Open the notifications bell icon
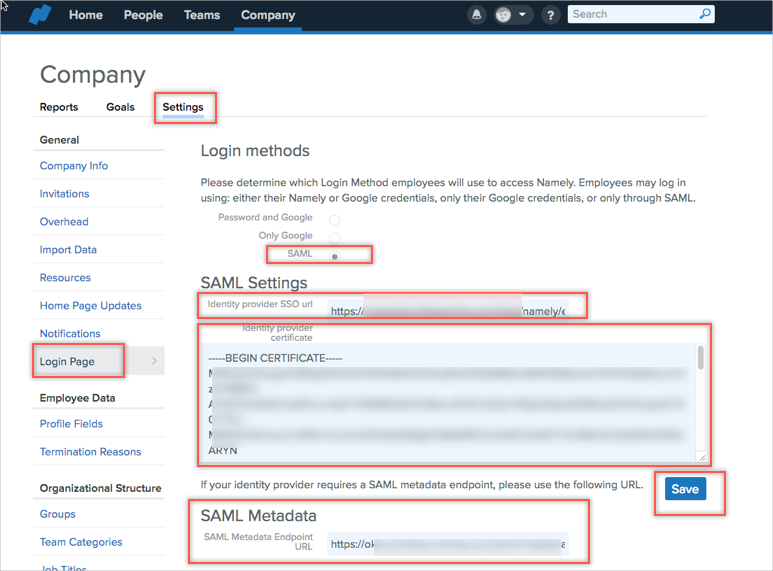Viewport: 773px width, 571px height. [x=477, y=15]
